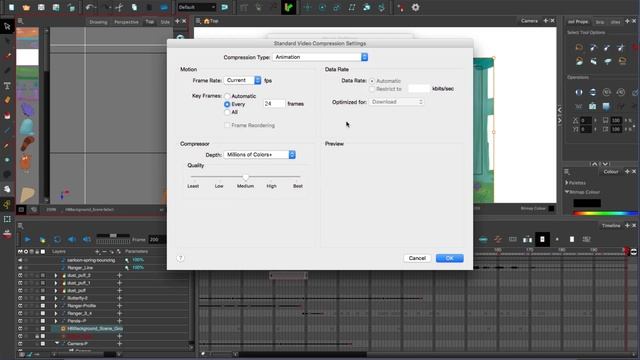Click the Top home breadcrumb in Camera view
The image size is (640, 360).
211,21
